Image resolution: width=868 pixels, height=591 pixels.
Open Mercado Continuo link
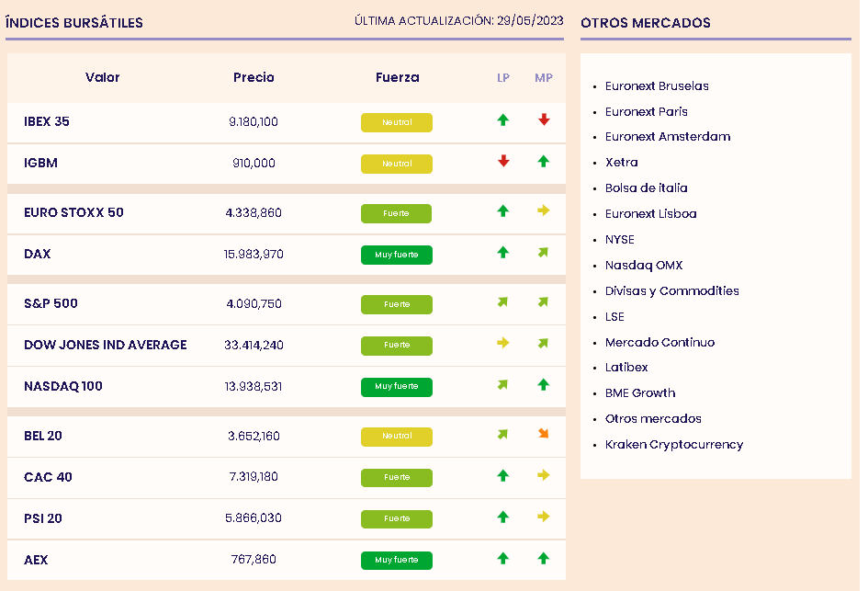659,342
